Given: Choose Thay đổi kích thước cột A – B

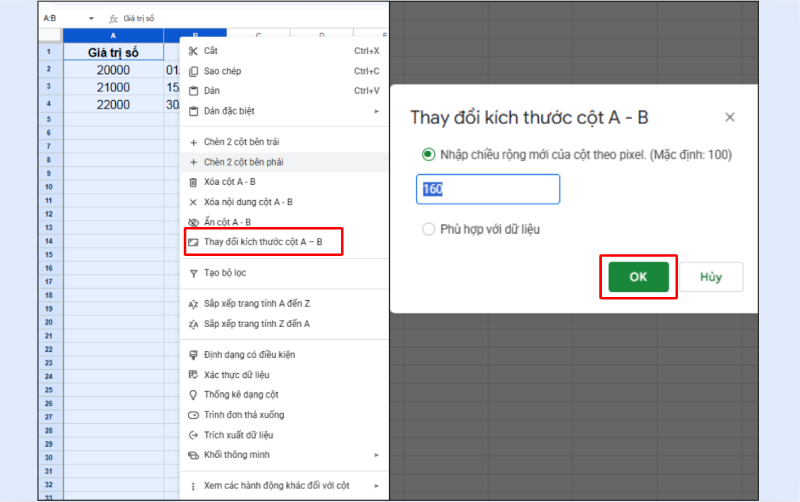Looking at the screenshot, I should point(284,242).
